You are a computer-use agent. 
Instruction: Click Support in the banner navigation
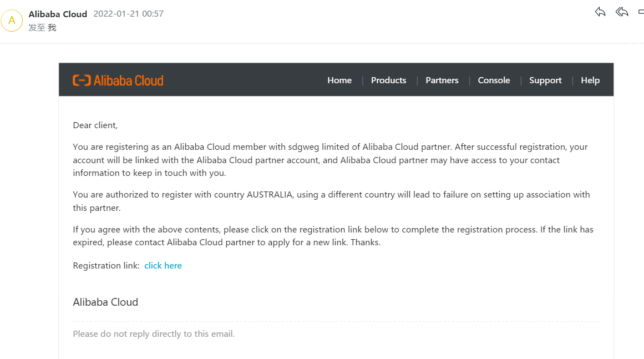tap(545, 80)
